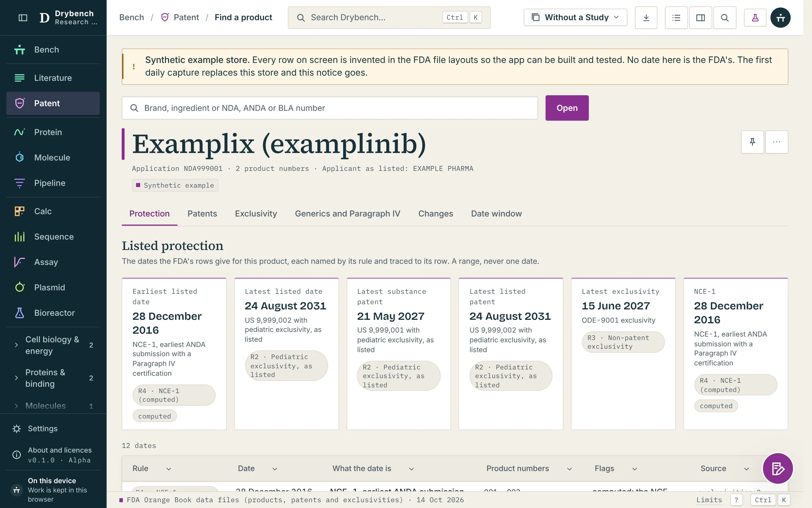Toggle the side panel layout icon
The height and width of the screenshot is (508, 812).
click(x=700, y=18)
